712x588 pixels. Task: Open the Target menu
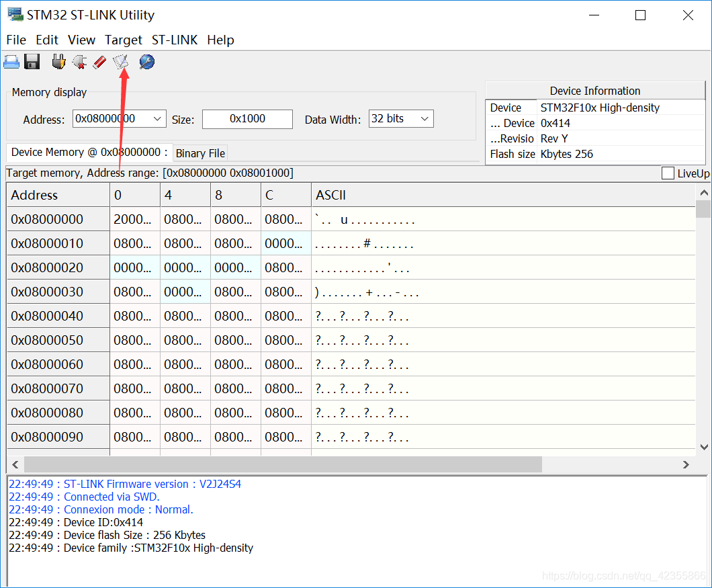(124, 40)
